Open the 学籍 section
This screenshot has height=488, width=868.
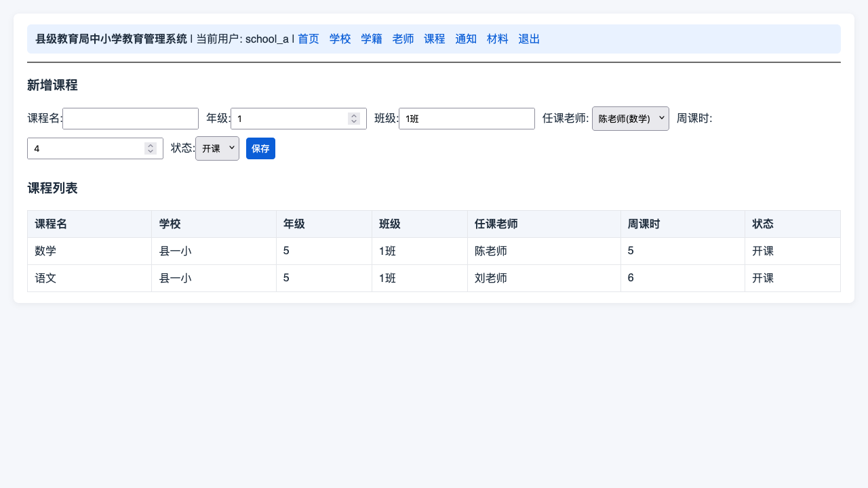click(372, 39)
